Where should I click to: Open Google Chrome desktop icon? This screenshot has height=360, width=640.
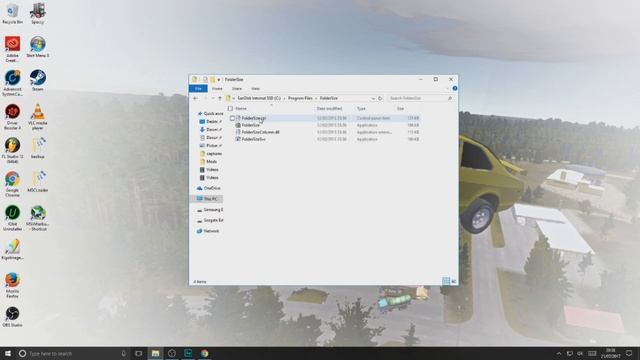(12, 184)
